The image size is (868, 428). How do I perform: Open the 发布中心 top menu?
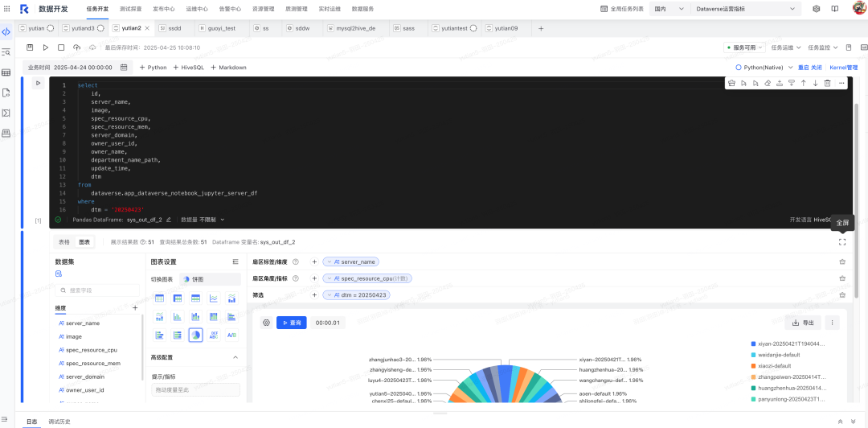(162, 9)
